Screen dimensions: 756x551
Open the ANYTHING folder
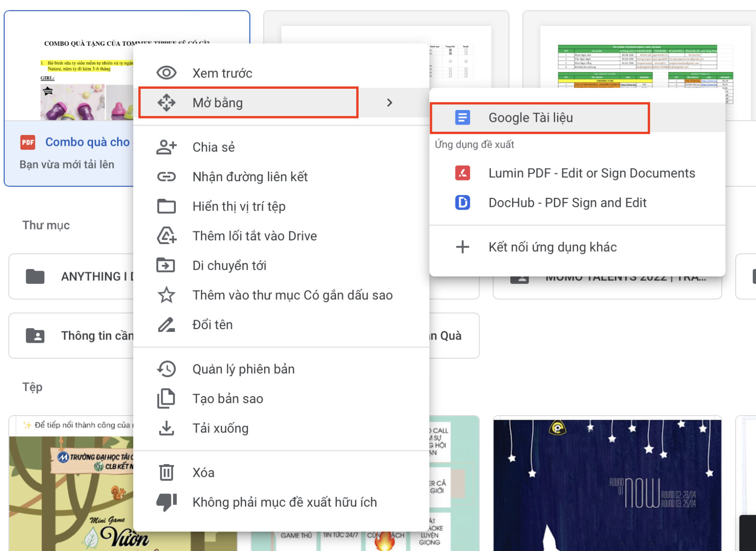click(71, 276)
